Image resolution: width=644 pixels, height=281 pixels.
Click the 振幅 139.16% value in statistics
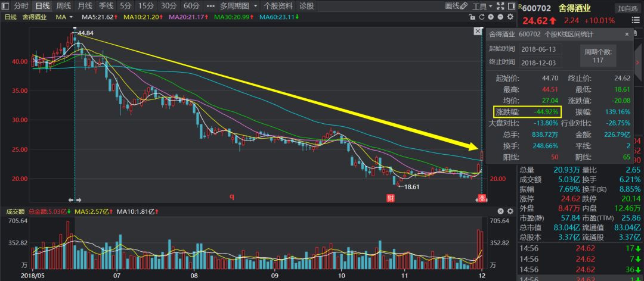618,111
